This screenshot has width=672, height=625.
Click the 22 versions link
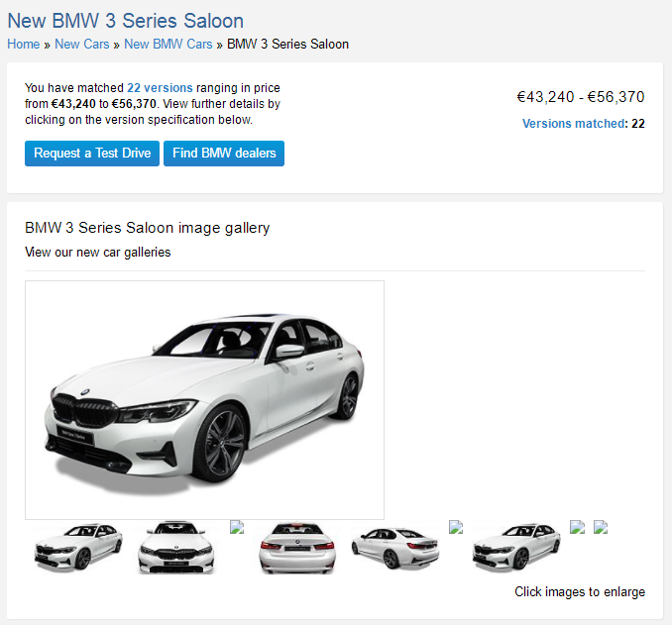click(160, 88)
